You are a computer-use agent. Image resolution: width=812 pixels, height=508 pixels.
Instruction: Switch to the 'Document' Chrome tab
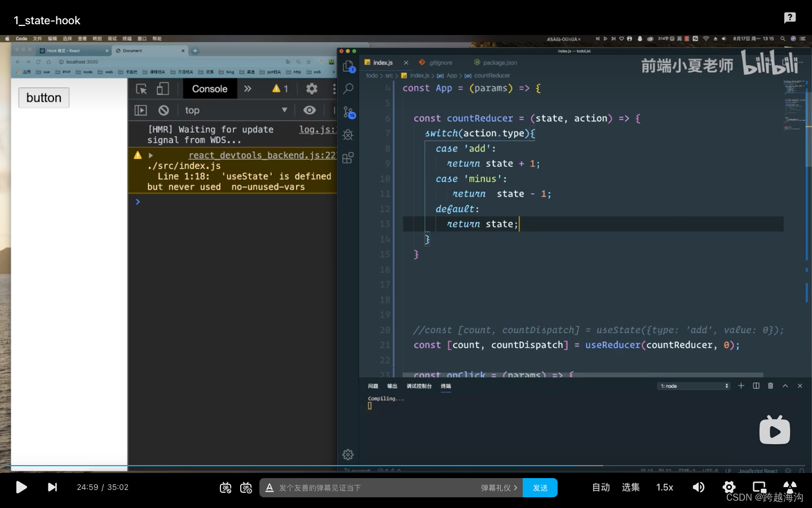tap(149, 51)
